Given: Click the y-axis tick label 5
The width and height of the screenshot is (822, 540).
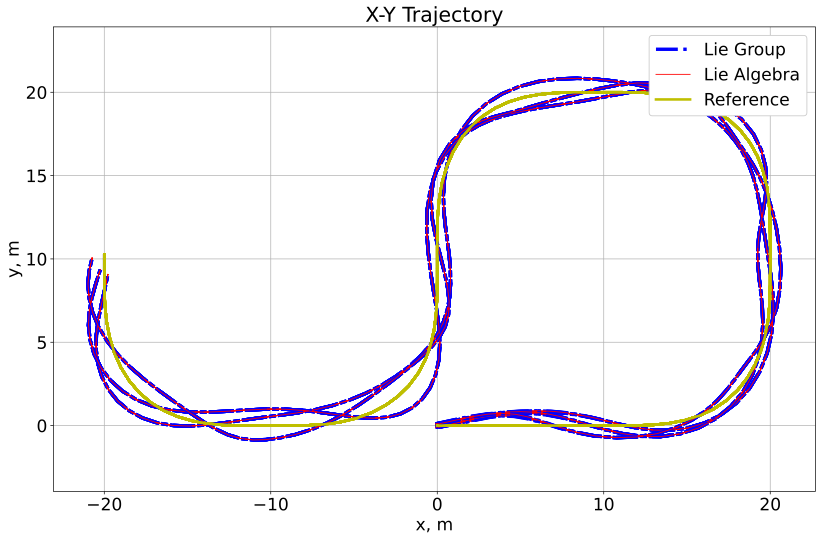Looking at the screenshot, I should click(x=42, y=343).
